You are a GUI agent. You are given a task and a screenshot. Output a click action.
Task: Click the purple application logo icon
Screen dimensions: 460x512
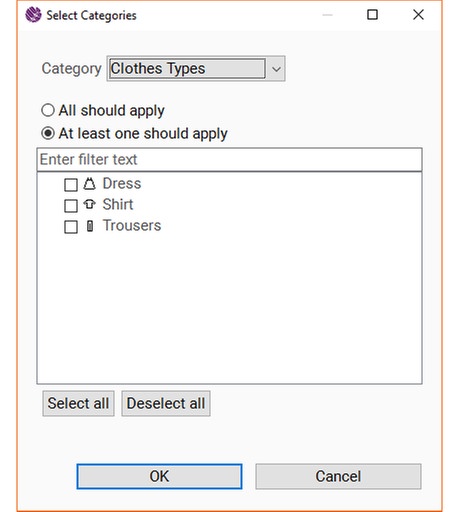(33, 15)
